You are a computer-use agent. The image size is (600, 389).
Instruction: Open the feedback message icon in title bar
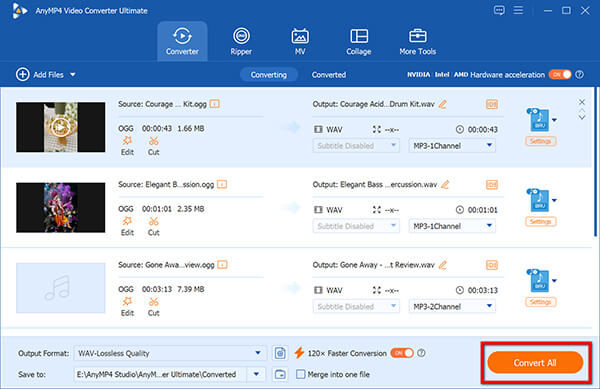point(499,10)
